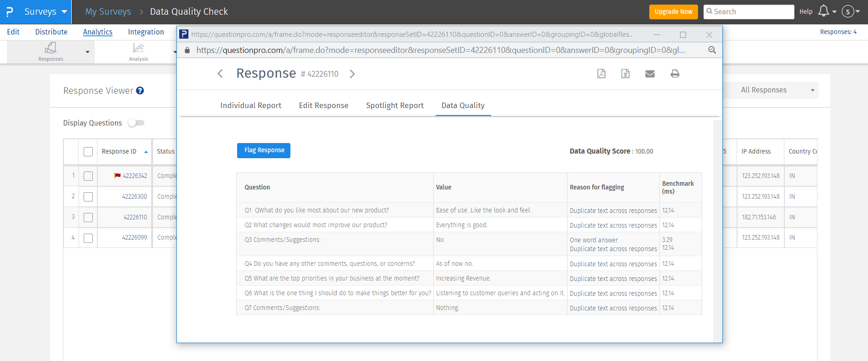Expand the Surveys dropdown menu
The image size is (868, 361).
point(64,11)
